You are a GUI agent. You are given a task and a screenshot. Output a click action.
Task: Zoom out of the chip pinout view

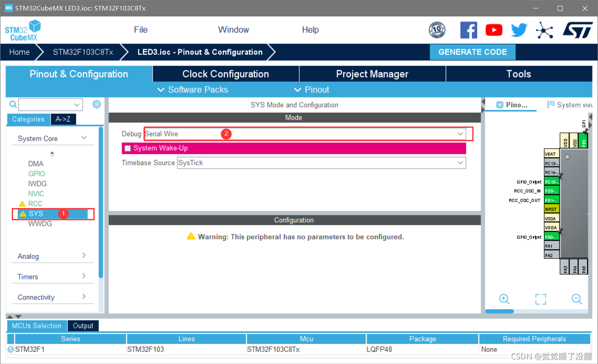[x=577, y=299]
